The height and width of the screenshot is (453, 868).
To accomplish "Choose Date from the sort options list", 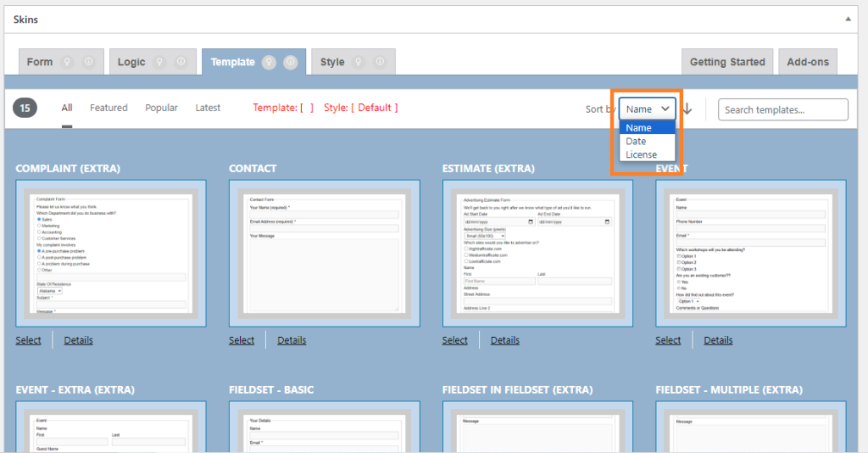I will (637, 142).
